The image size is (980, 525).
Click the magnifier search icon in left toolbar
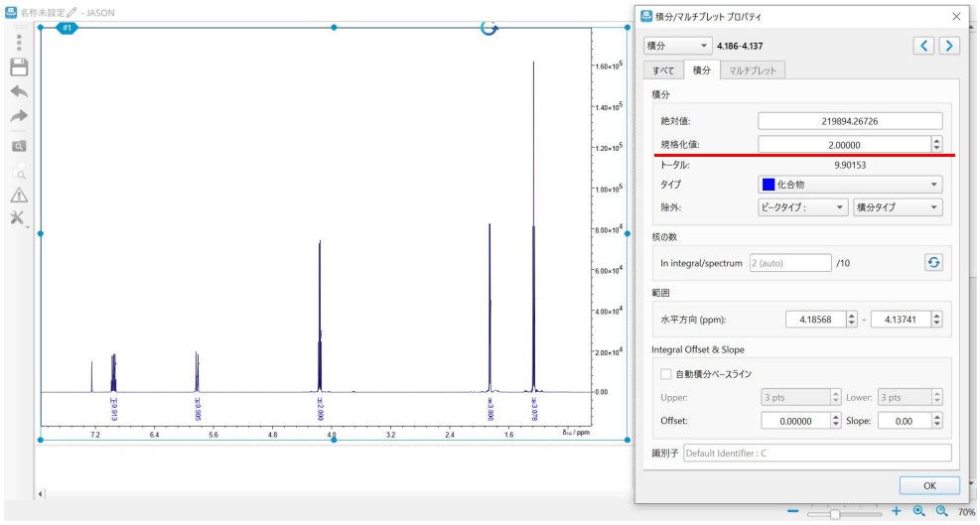pos(18,145)
